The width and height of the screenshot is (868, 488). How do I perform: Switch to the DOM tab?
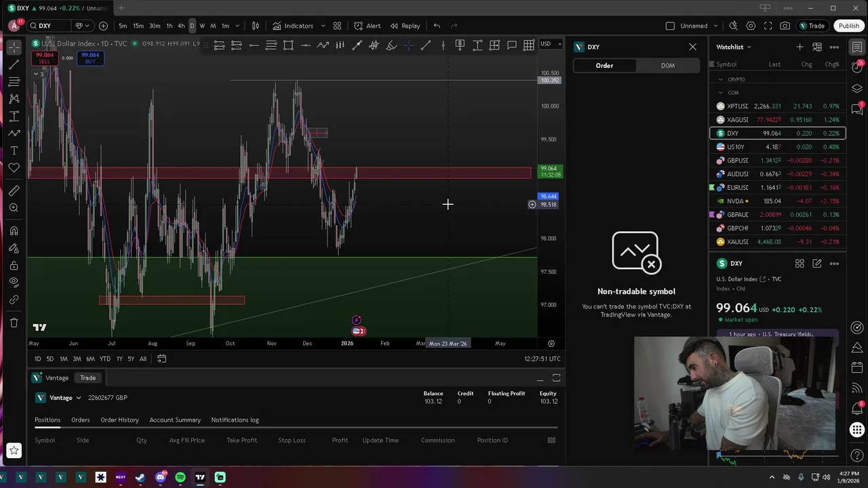pos(668,66)
